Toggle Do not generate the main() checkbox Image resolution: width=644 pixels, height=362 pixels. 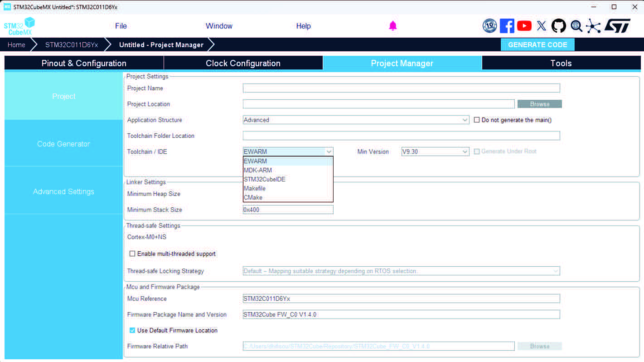click(x=477, y=120)
